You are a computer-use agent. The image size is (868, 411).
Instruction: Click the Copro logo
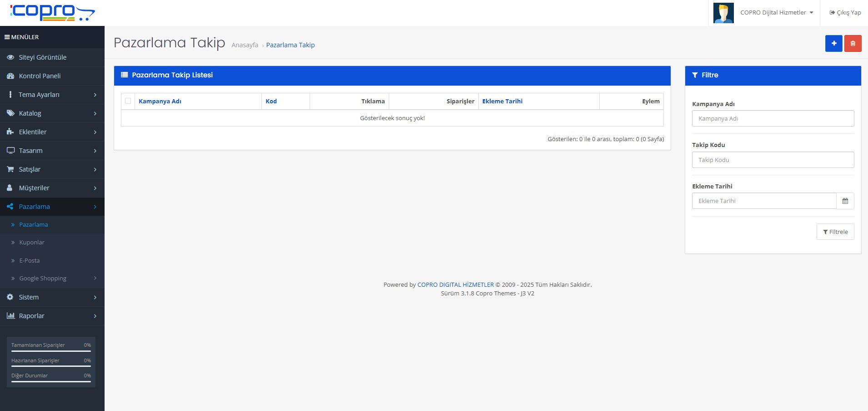pyautogui.click(x=52, y=13)
